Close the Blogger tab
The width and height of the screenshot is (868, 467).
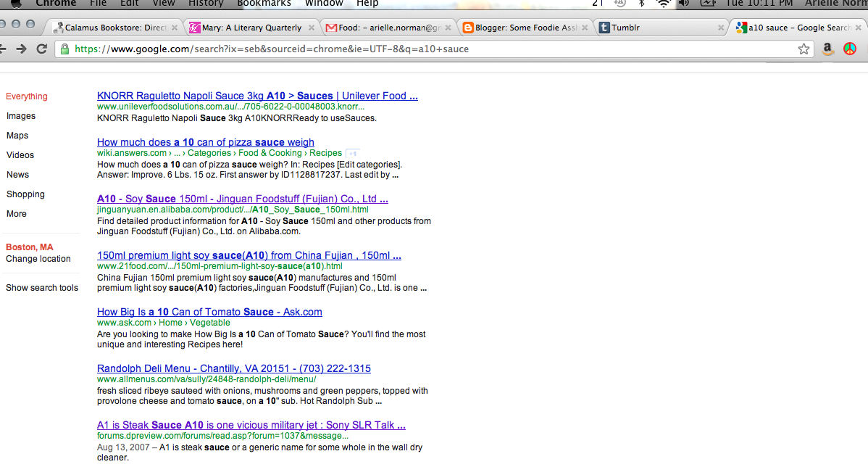pyautogui.click(x=585, y=28)
